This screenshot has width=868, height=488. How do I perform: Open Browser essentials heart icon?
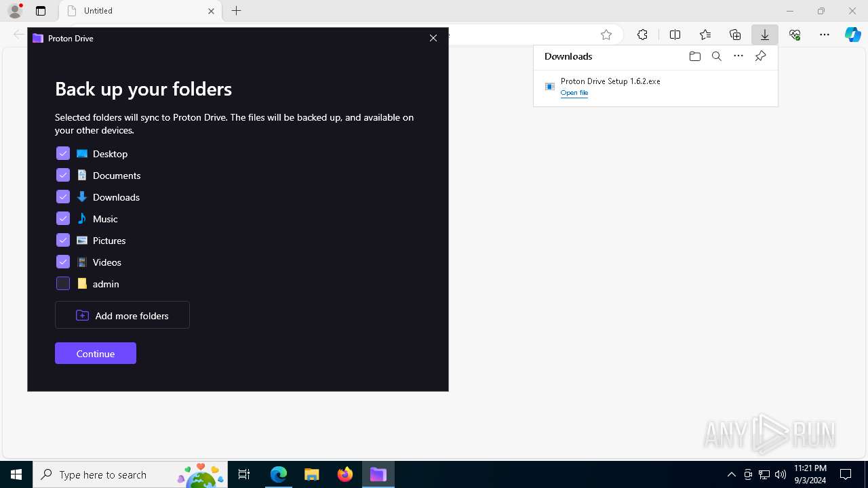click(795, 35)
